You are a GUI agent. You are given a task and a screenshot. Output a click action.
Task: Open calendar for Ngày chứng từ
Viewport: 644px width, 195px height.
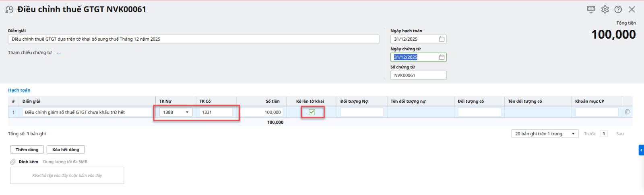(x=442, y=57)
